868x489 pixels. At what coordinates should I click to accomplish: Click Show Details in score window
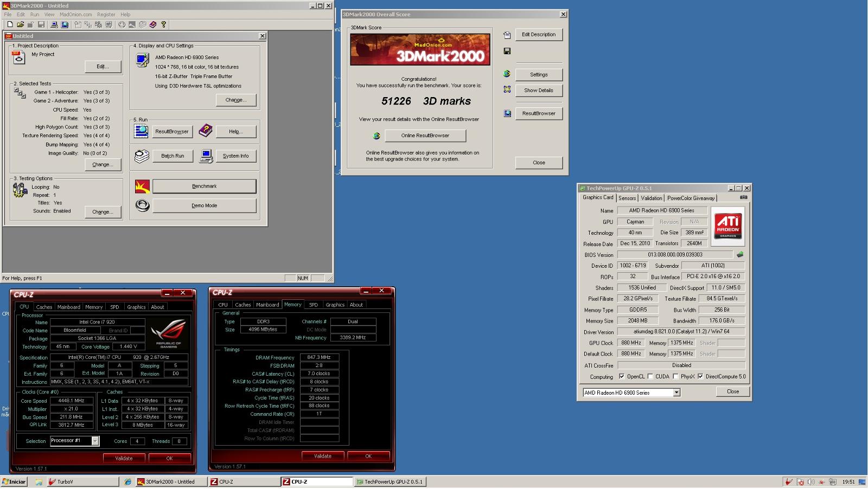click(539, 90)
